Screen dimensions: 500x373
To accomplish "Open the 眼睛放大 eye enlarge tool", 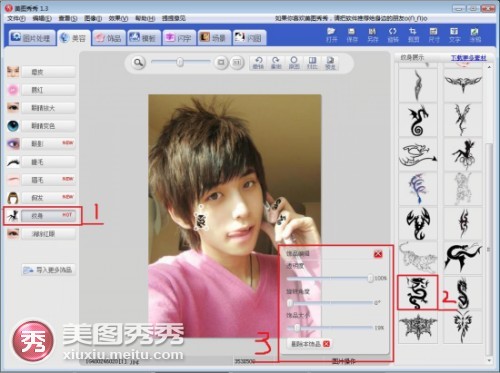I will tap(48, 108).
